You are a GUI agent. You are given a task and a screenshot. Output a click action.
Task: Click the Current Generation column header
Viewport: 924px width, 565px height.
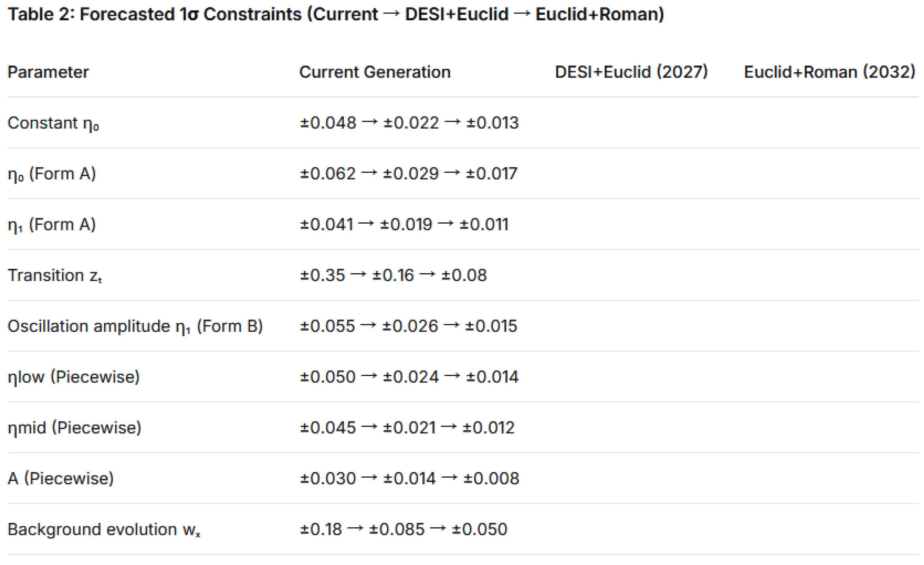(375, 72)
